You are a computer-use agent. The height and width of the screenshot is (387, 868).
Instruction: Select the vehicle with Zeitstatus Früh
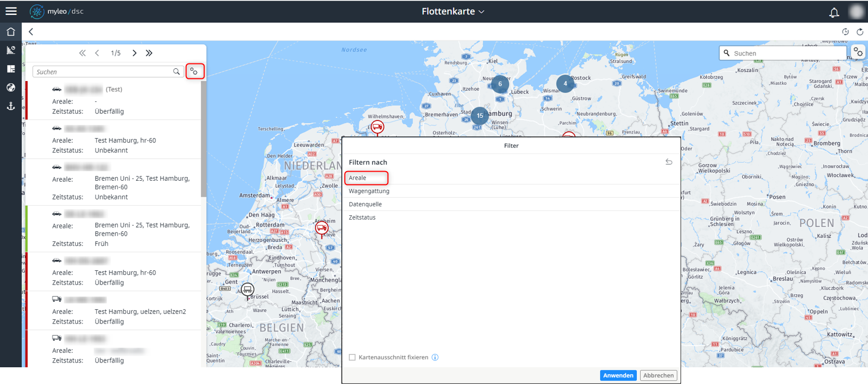tap(113, 229)
